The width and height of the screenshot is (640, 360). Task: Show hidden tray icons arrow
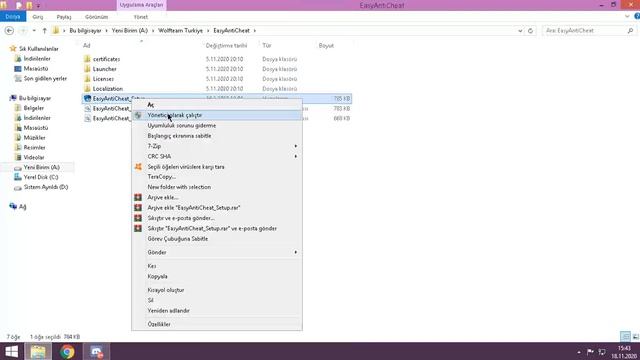pos(579,352)
